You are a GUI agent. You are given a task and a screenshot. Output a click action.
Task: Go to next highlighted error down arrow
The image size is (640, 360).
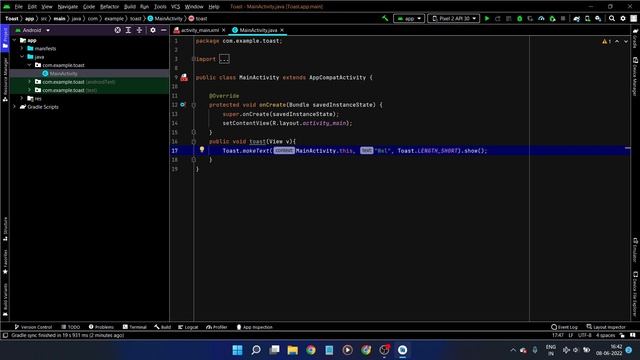tap(626, 42)
